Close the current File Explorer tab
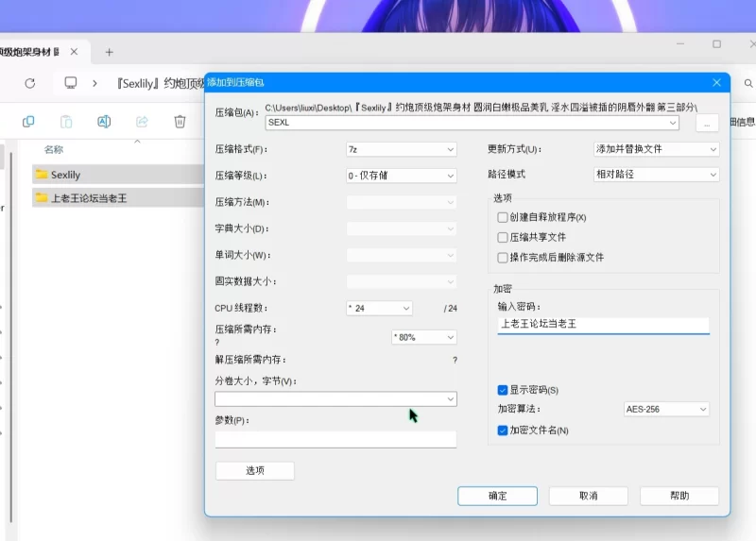The image size is (756, 541). (x=74, y=52)
